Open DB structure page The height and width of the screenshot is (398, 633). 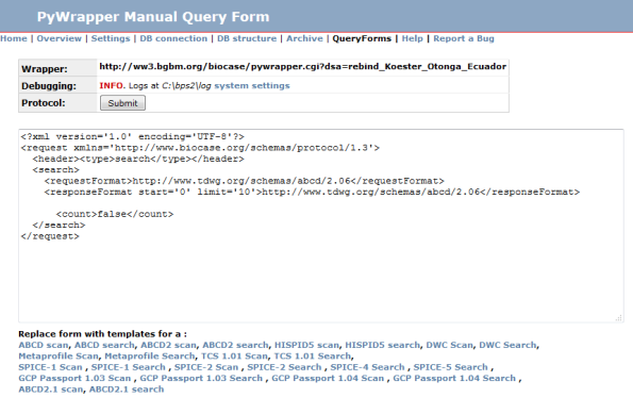pyautogui.click(x=247, y=38)
